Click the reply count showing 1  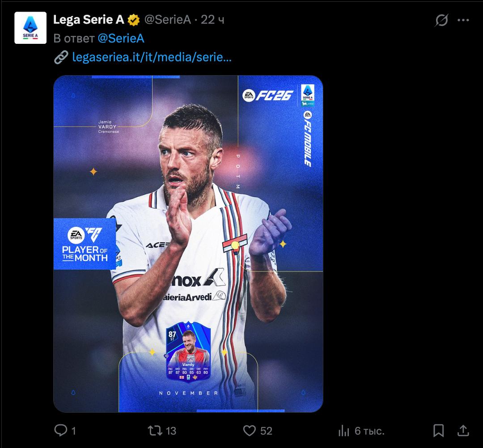tap(73, 431)
